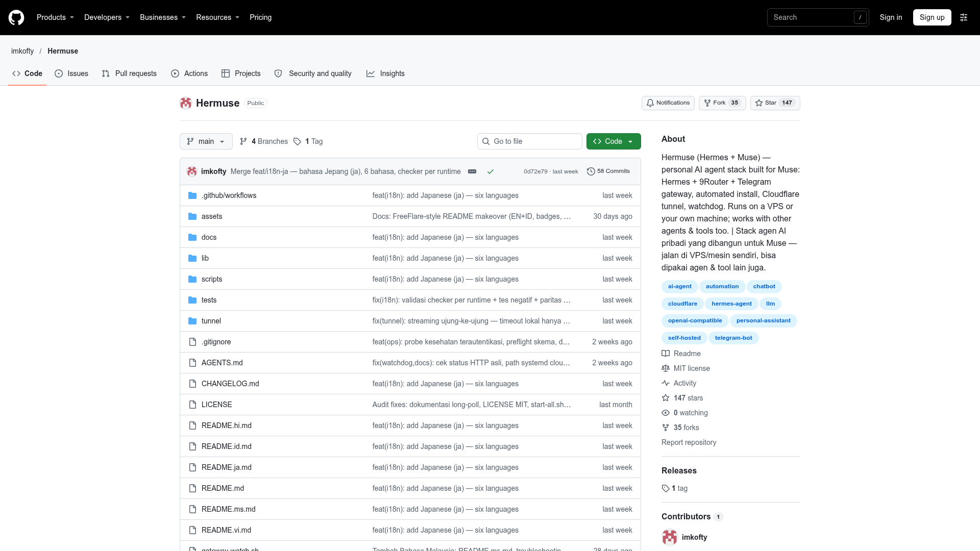980x551 pixels.
Task: Select the ai-agent topic tag
Action: pos(680,287)
